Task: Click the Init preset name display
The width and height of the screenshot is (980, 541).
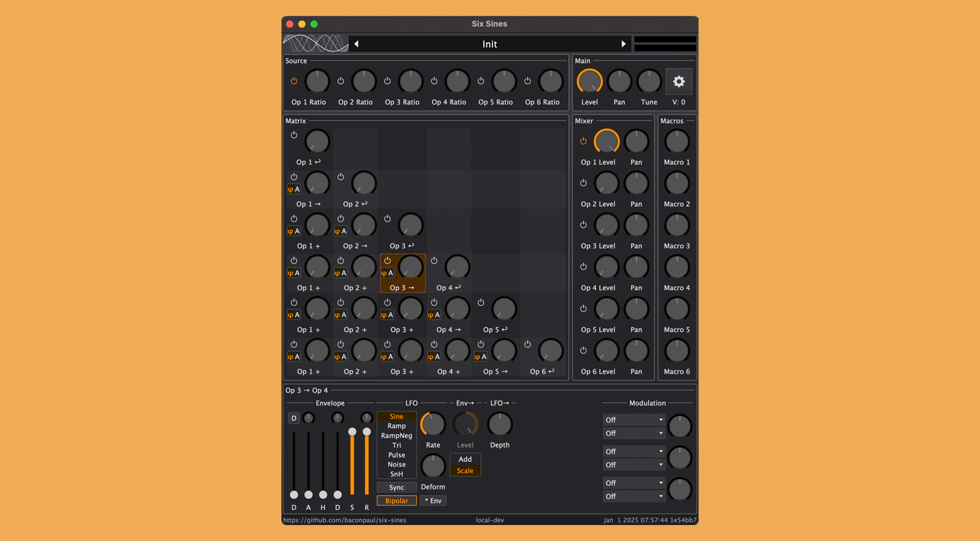Action: click(x=489, y=44)
